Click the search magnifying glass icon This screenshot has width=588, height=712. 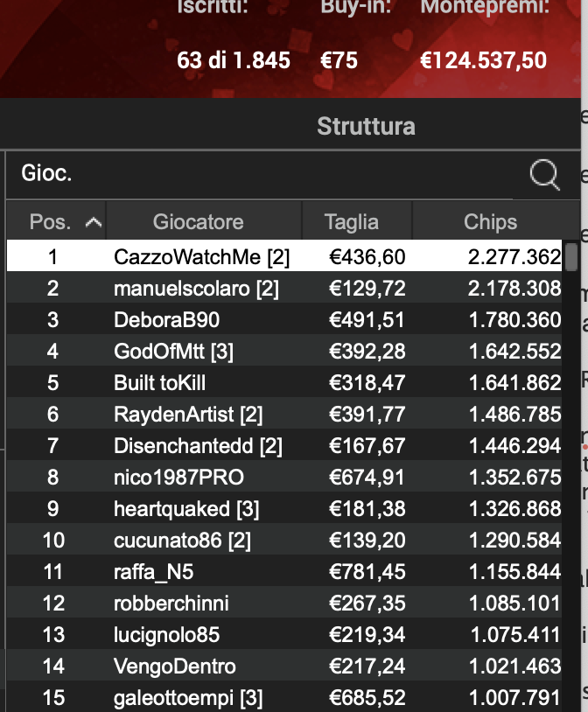[545, 174]
